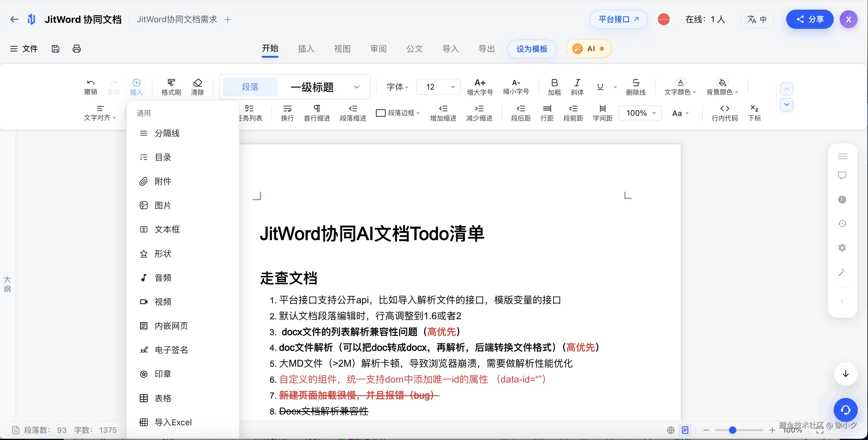Click the customer support headset button
868x440 pixels.
(x=845, y=410)
